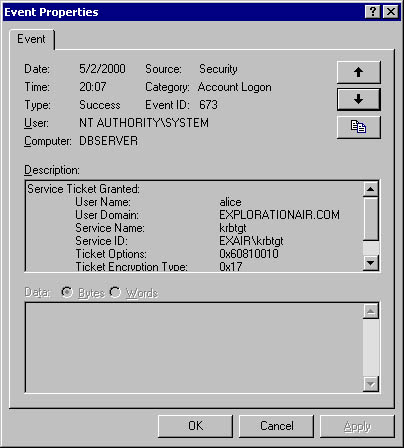
Task: Click the Description scrollbar thumb
Action: click(x=370, y=219)
